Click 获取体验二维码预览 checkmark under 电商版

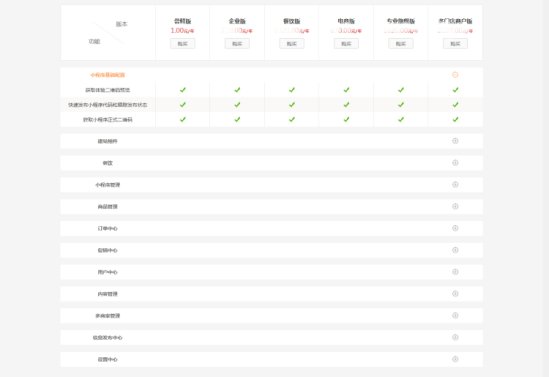click(x=346, y=90)
